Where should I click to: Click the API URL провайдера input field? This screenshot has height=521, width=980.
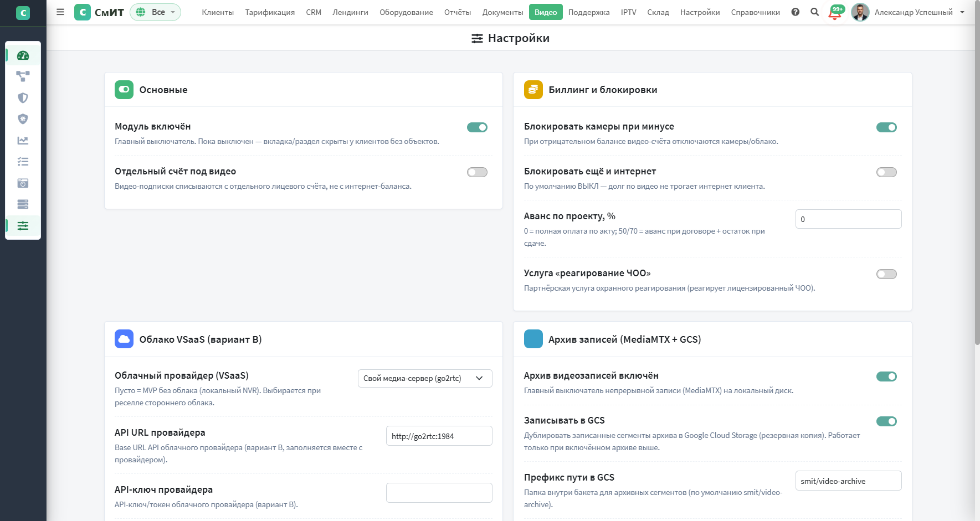[x=439, y=436]
